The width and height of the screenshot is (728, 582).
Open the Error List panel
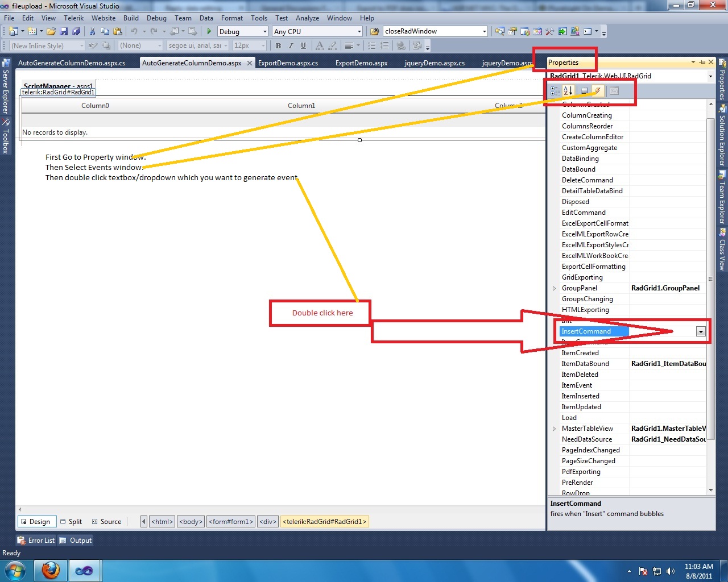click(36, 541)
